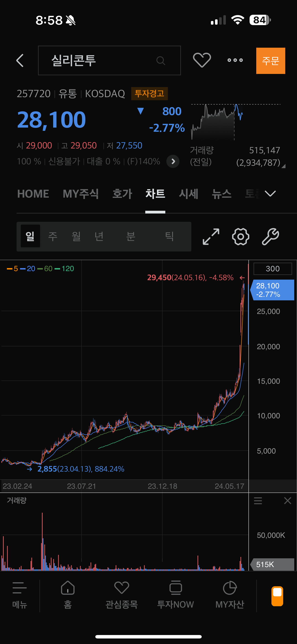Tap the 투자경고 investment warning badge
This screenshot has width=297, height=644.
(149, 94)
